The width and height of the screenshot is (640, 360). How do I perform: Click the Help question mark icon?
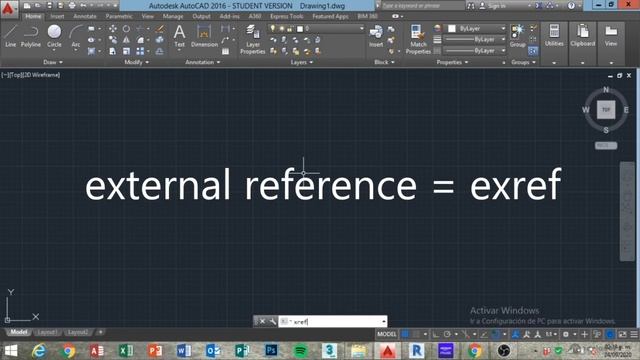tap(571, 6)
